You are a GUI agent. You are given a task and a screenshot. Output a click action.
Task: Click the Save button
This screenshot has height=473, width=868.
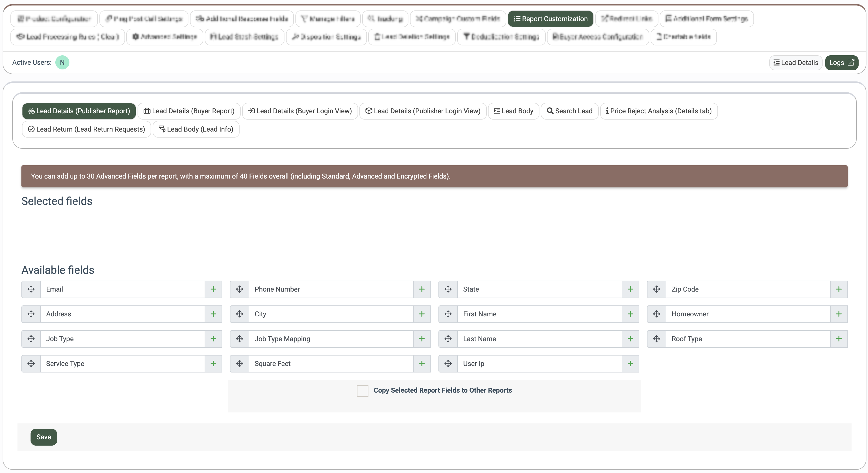point(44,437)
